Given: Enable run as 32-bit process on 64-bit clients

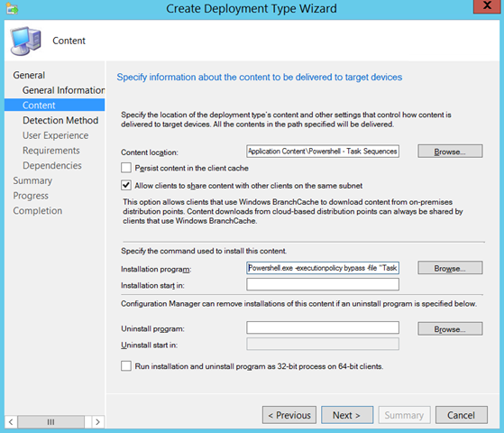Looking at the screenshot, I should (126, 366).
